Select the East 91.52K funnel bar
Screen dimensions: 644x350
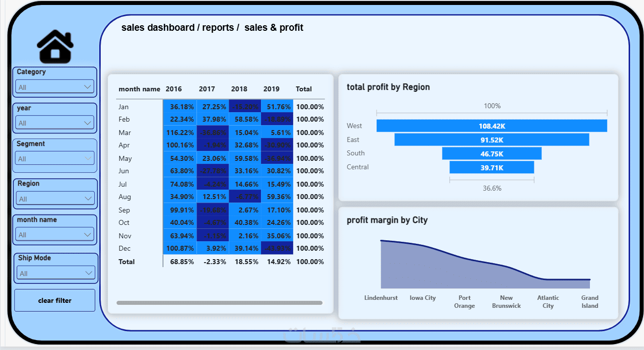click(492, 140)
